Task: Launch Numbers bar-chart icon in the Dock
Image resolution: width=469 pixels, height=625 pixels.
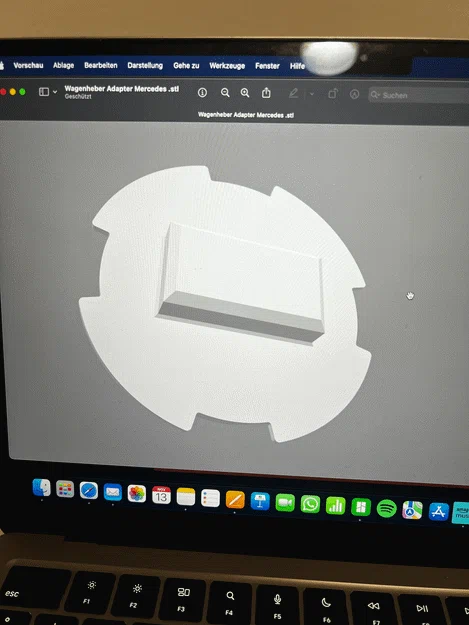Action: pos(336,506)
